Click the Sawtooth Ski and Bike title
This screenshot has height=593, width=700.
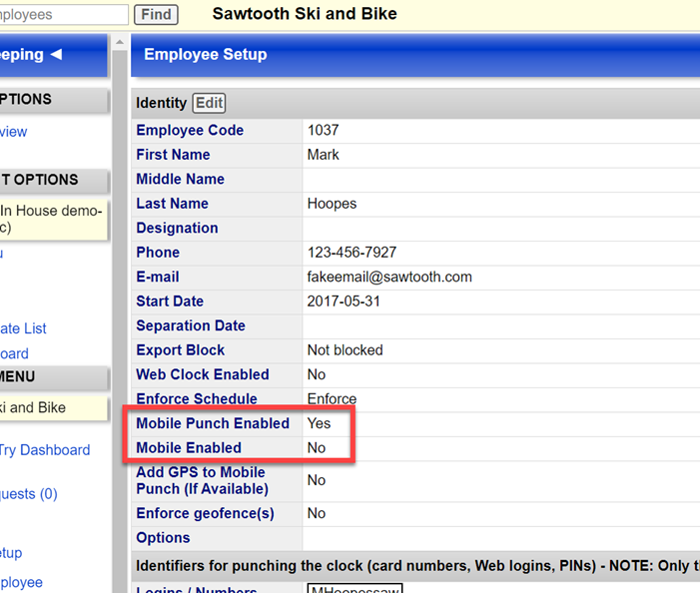305,14
